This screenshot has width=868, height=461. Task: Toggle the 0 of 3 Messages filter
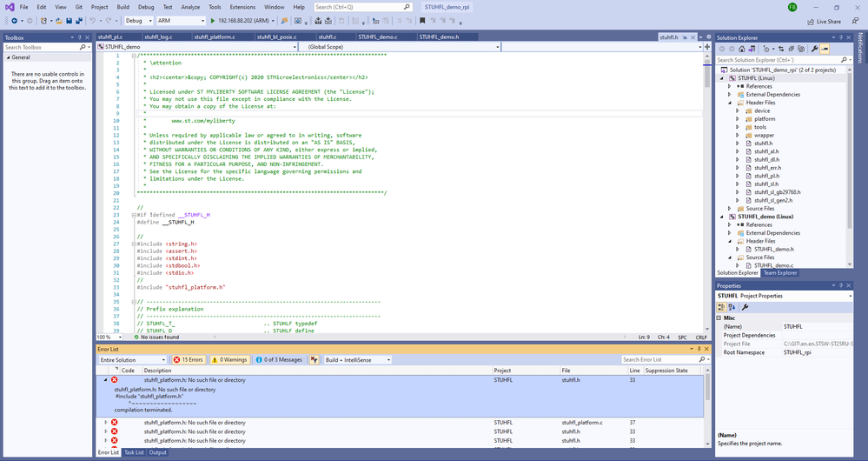click(280, 359)
